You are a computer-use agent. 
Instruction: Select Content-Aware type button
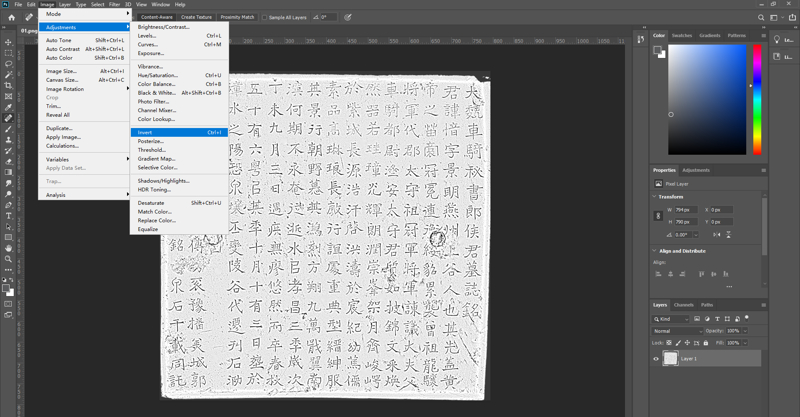click(x=157, y=17)
